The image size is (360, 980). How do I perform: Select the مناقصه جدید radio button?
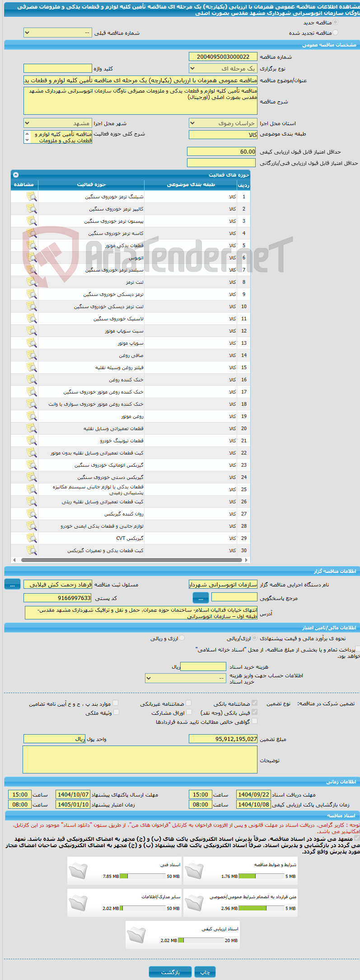(335, 22)
